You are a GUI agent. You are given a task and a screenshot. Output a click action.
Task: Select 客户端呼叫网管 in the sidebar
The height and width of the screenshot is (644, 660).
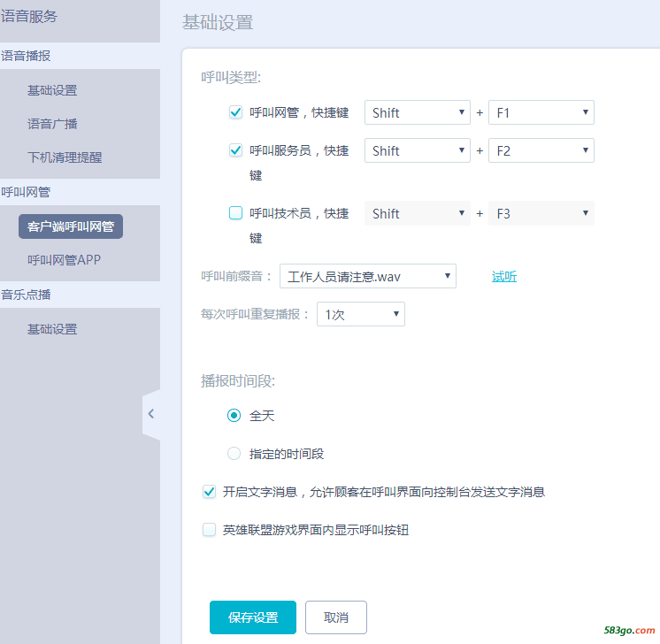pos(71,226)
